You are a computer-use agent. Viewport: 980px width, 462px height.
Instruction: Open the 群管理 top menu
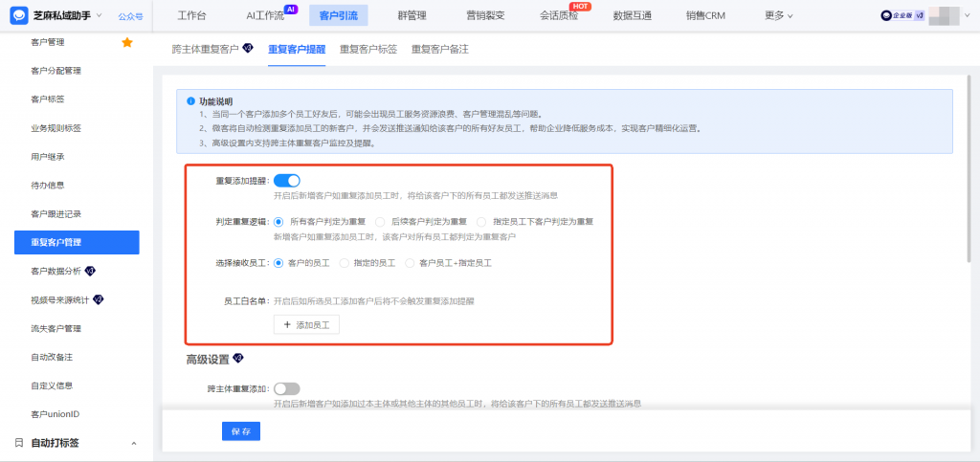coord(412,15)
